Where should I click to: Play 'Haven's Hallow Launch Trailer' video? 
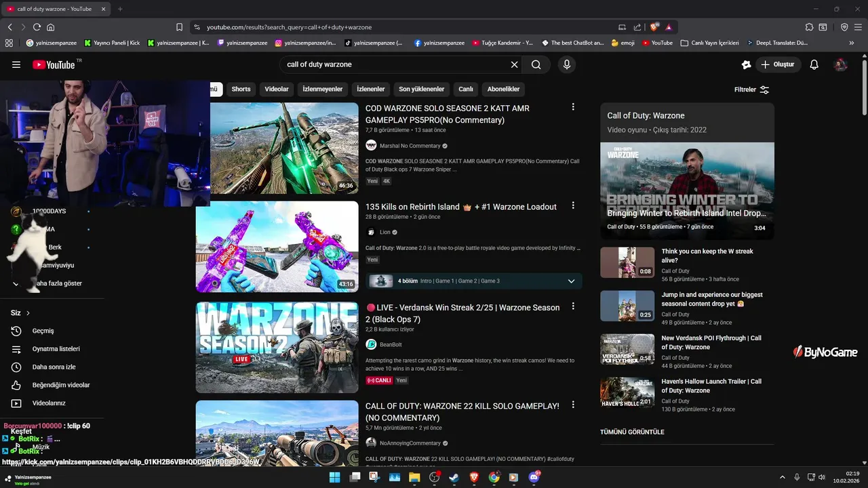pyautogui.click(x=627, y=392)
